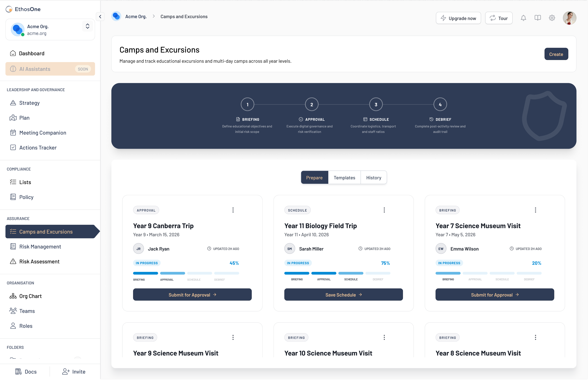Open Meeting Companion in sidebar
Image resolution: width=588 pixels, height=380 pixels.
[42, 133]
